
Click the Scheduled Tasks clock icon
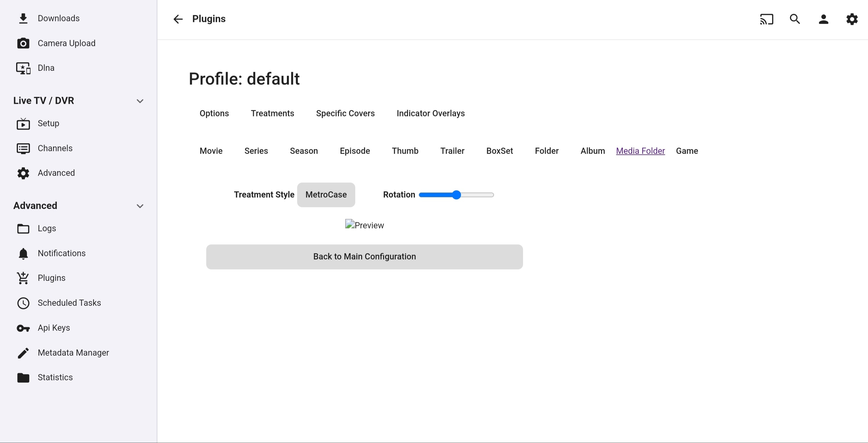pyautogui.click(x=23, y=303)
